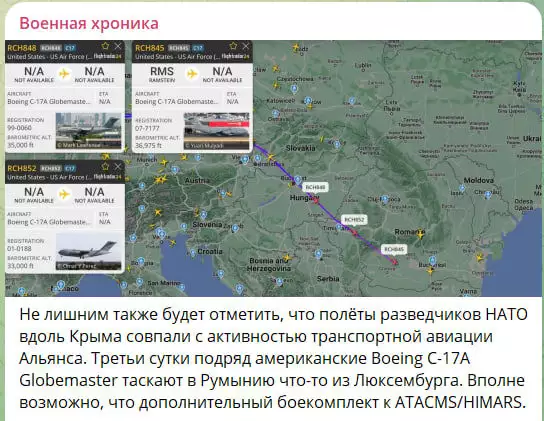Close the RCH845 flight info card

pyautogui.click(x=246, y=46)
